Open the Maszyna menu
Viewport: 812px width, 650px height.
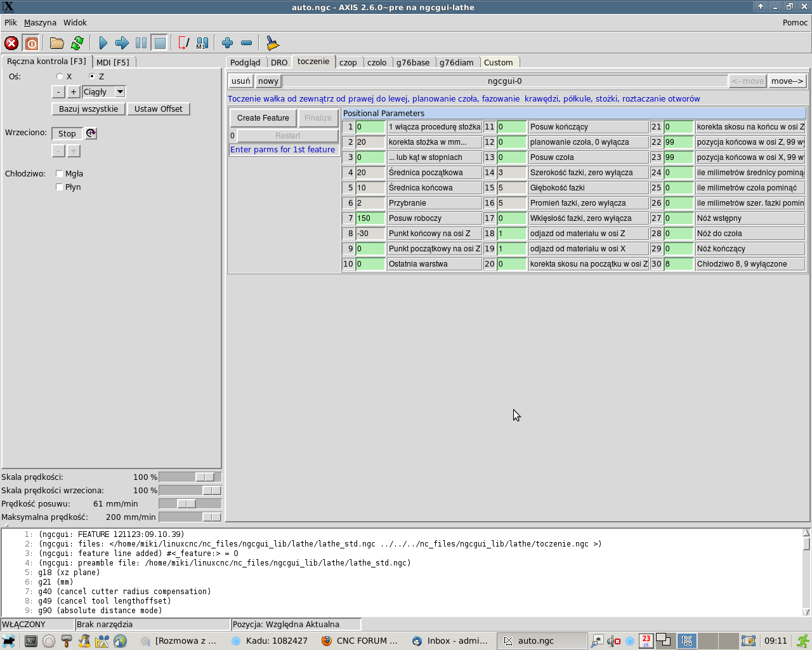tap(40, 22)
